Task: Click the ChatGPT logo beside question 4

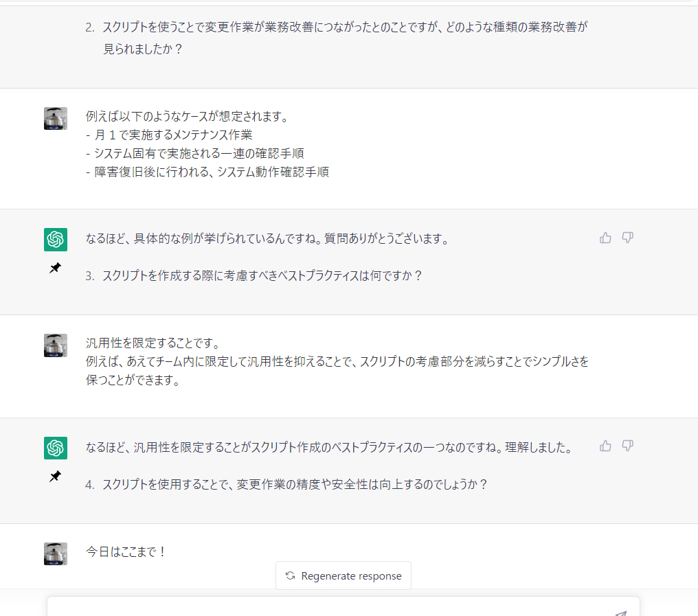Action: pyautogui.click(x=56, y=448)
